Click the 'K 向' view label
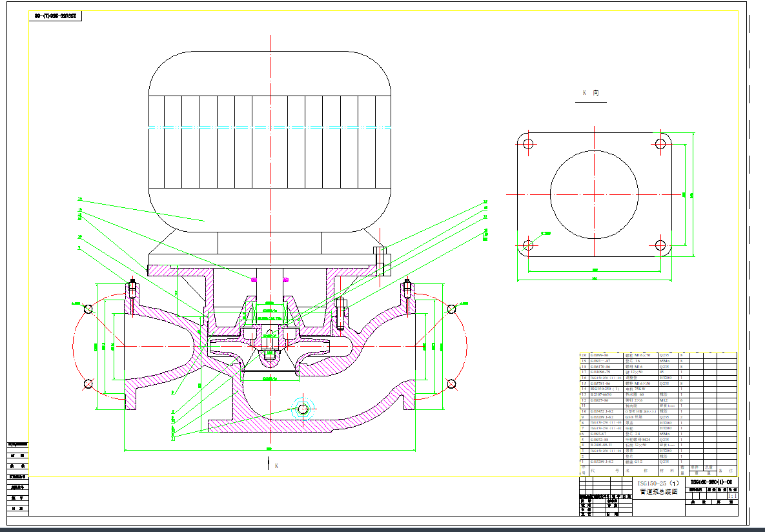Image resolution: width=765 pixels, height=532 pixels. point(590,93)
